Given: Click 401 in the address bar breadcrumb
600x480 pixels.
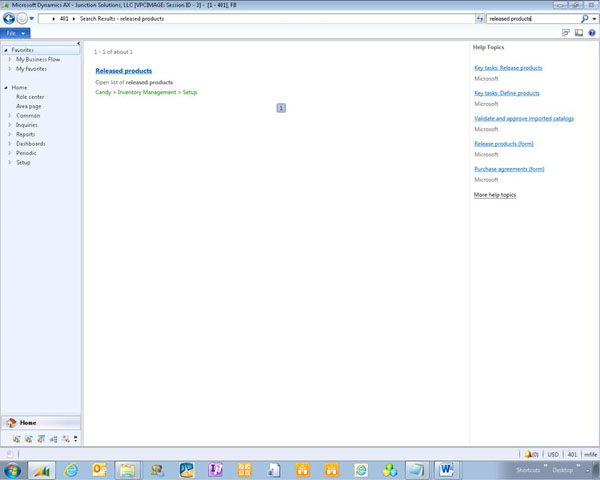Looking at the screenshot, I should click(64, 18).
